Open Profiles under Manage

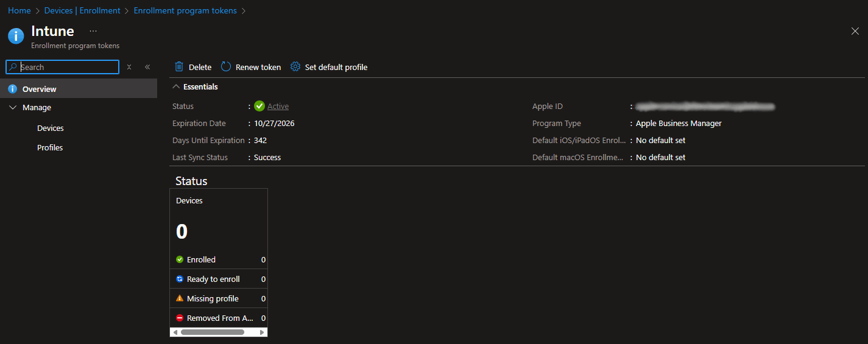pos(50,148)
